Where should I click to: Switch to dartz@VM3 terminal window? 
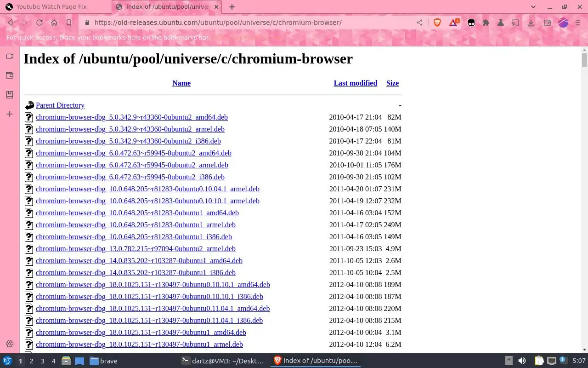point(223,361)
